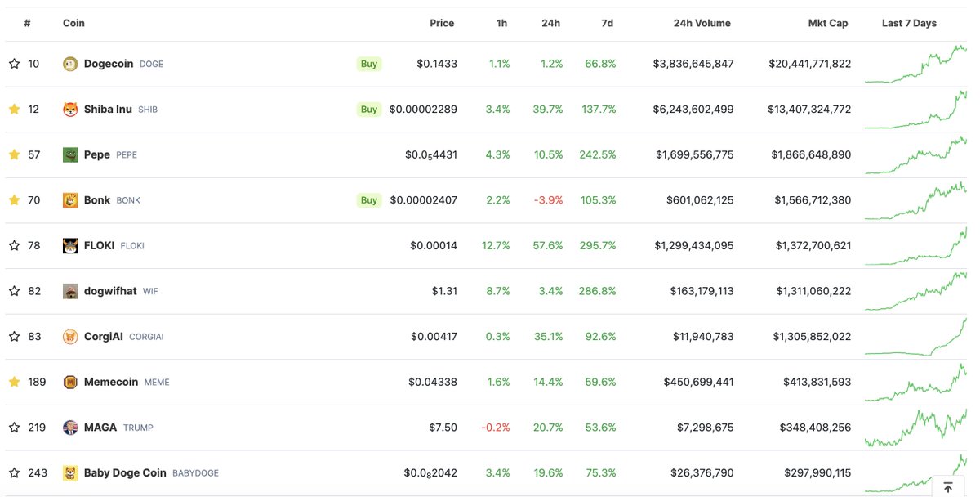Star MAGA TRUMP coin
The width and height of the screenshot is (980, 497).
coord(14,428)
